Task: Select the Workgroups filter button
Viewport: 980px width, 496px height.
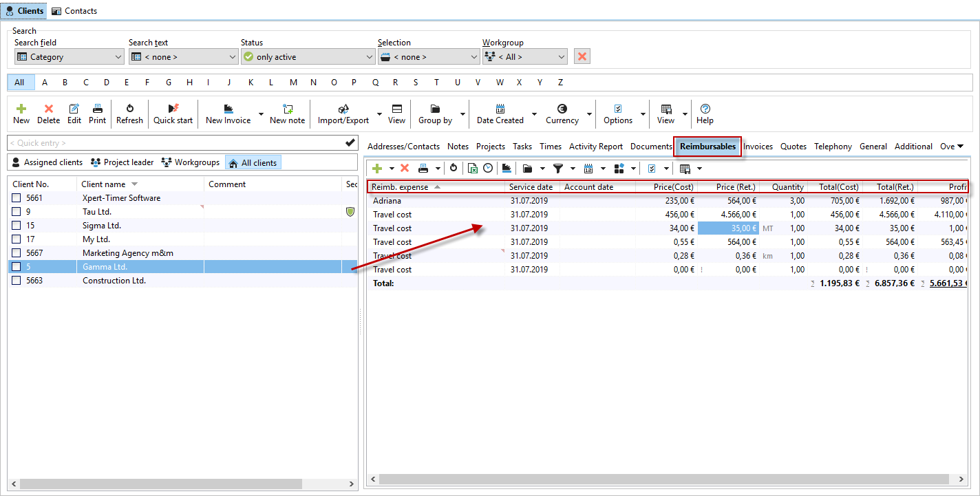Action: click(191, 162)
